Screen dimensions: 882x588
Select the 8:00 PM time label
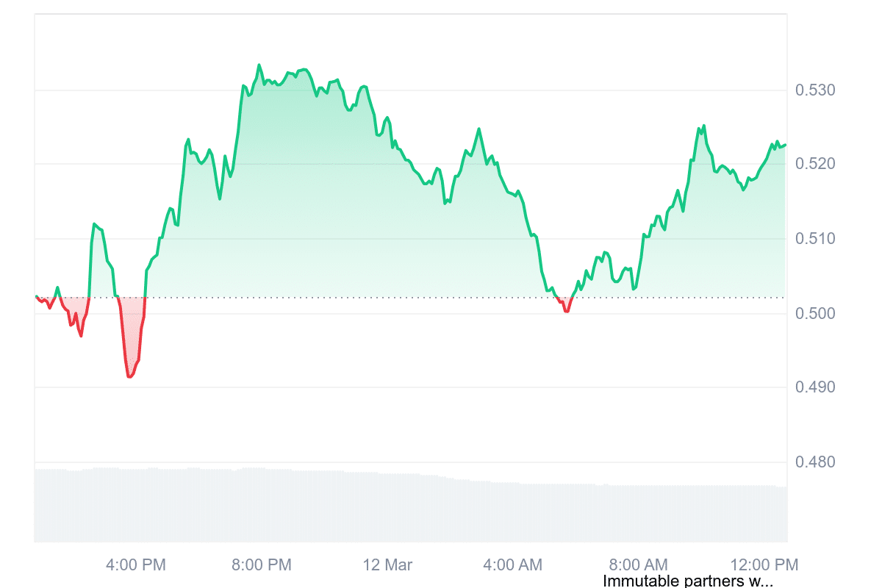pos(262,565)
